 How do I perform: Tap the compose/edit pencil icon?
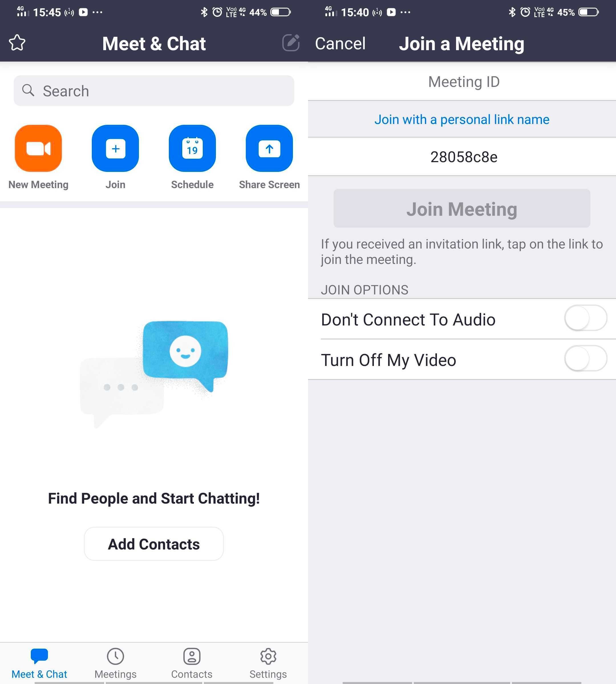click(291, 42)
